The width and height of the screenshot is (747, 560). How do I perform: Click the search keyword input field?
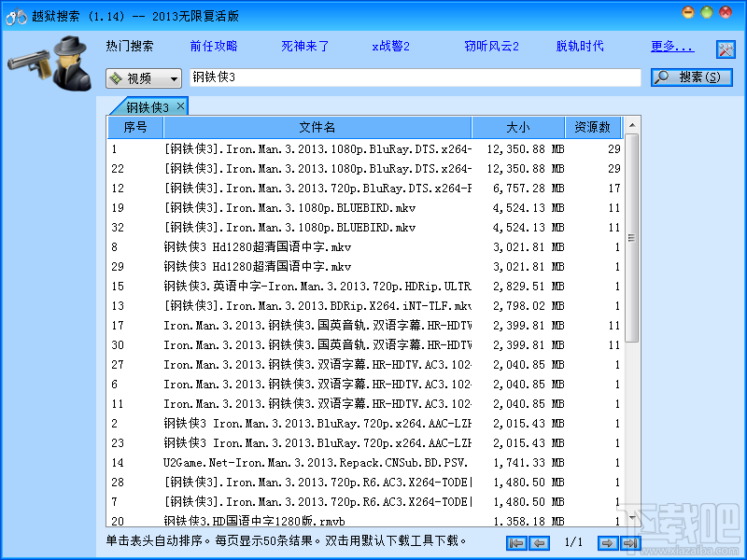coord(415,77)
